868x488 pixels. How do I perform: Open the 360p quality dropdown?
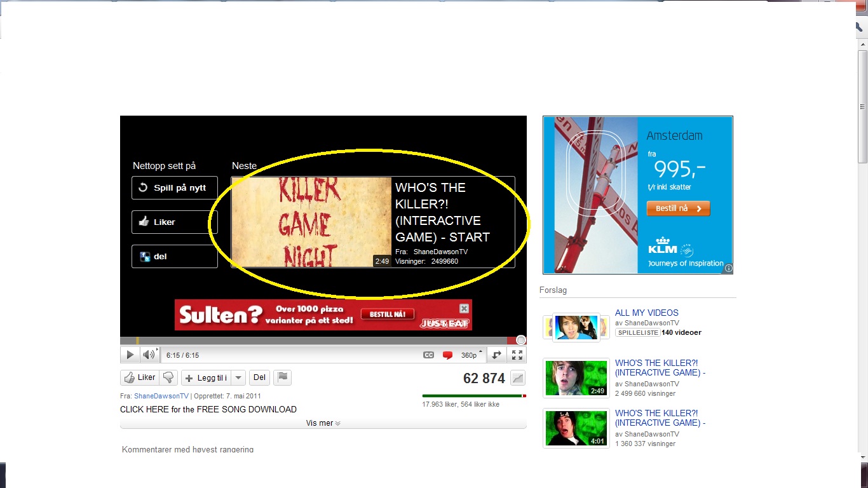[472, 355]
